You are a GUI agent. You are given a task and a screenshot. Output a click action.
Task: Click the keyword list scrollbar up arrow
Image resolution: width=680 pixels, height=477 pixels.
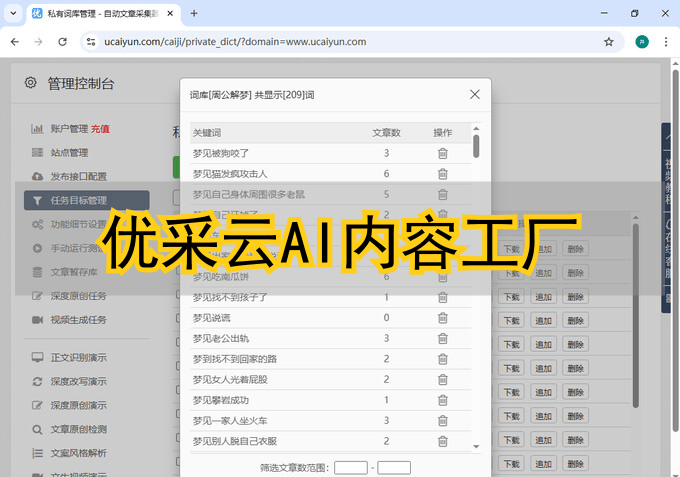476,129
